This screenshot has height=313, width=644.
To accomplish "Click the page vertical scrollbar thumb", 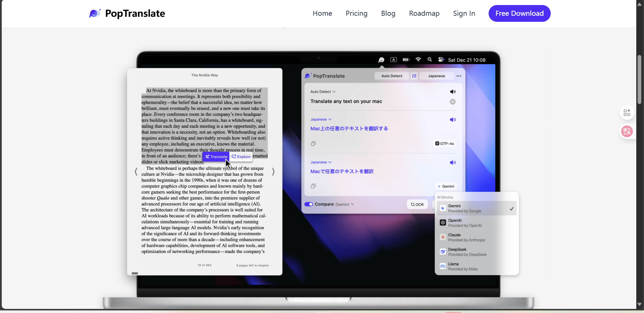I will point(640,80).
